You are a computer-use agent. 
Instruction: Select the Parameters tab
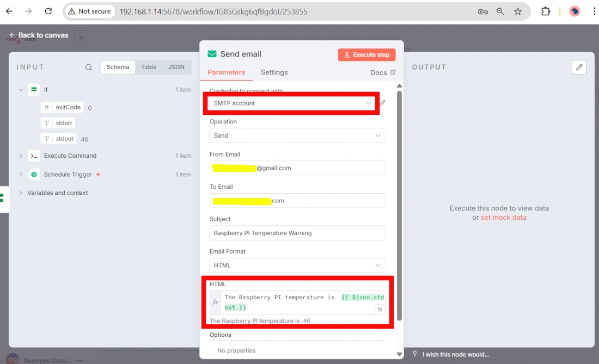coord(226,72)
